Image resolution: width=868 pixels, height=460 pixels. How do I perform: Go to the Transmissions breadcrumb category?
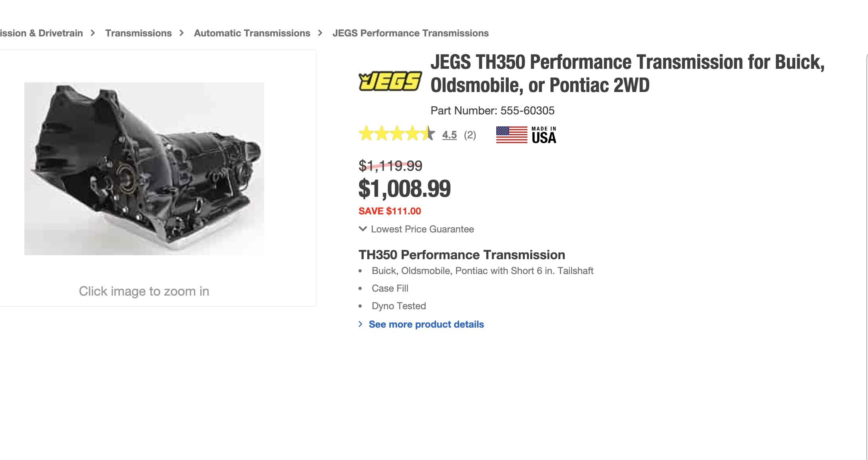point(138,33)
